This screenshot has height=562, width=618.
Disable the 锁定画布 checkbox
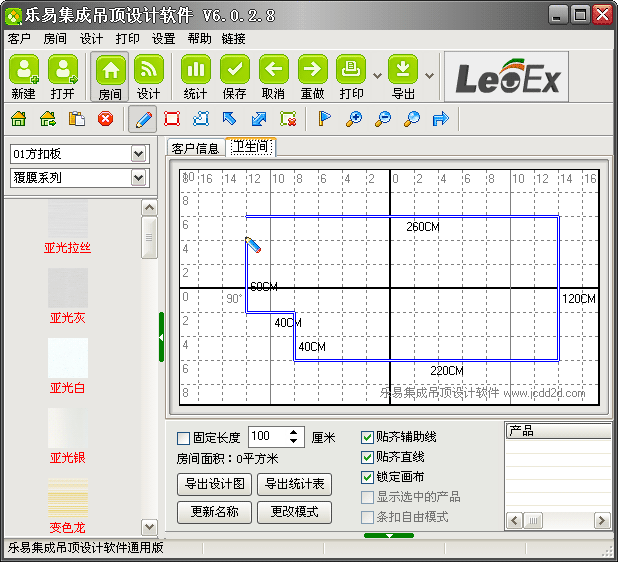(367, 477)
